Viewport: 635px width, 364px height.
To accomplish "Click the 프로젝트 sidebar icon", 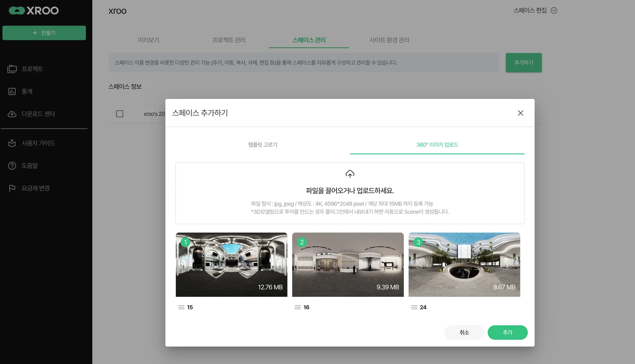I will click(x=12, y=69).
